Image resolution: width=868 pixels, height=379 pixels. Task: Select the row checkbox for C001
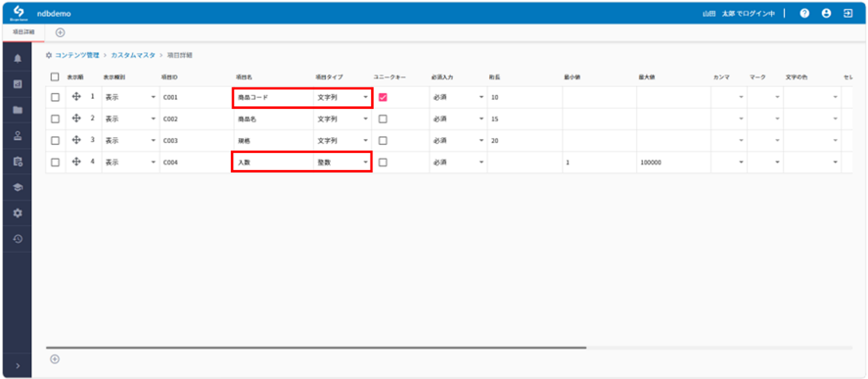pyautogui.click(x=55, y=97)
